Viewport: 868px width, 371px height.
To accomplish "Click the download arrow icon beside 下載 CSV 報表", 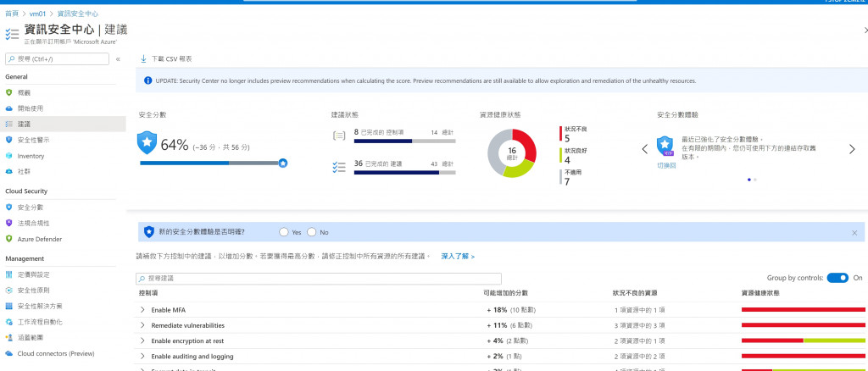I will coord(143,58).
